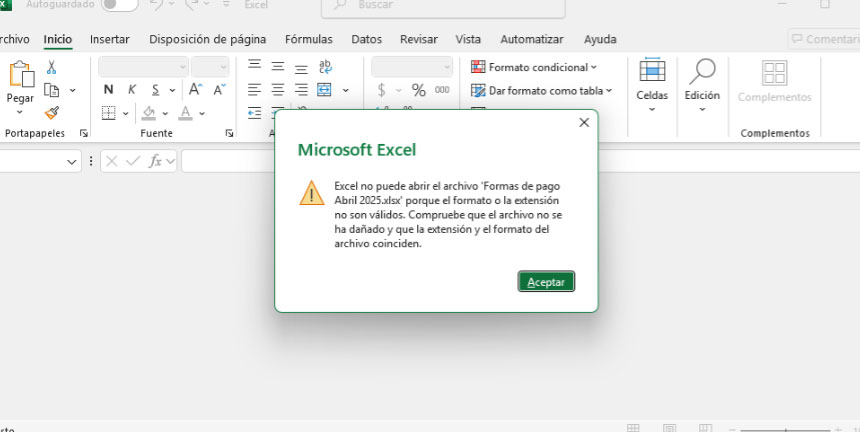Viewport: 860px width, 432px height.
Task: Increase font size with large A icon
Action: [x=195, y=89]
